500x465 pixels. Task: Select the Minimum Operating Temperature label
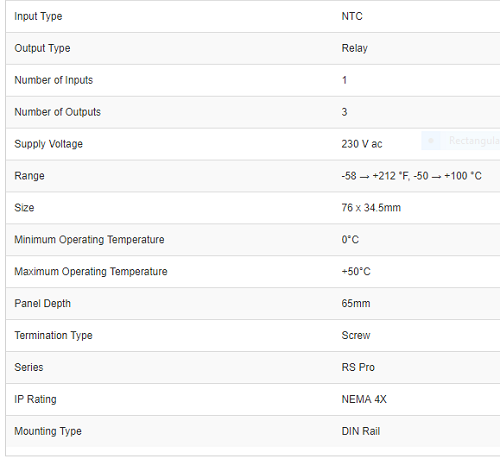pos(89,240)
